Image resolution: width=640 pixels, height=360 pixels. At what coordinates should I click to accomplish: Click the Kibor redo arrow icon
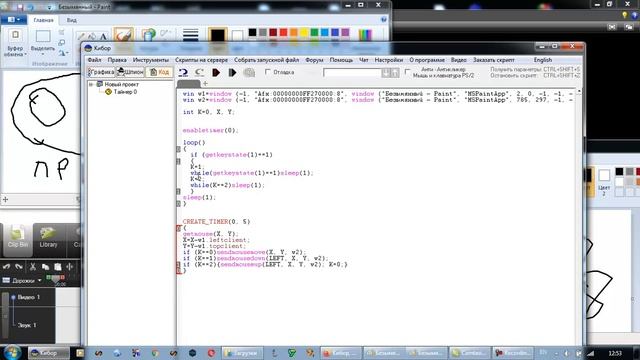(199, 73)
